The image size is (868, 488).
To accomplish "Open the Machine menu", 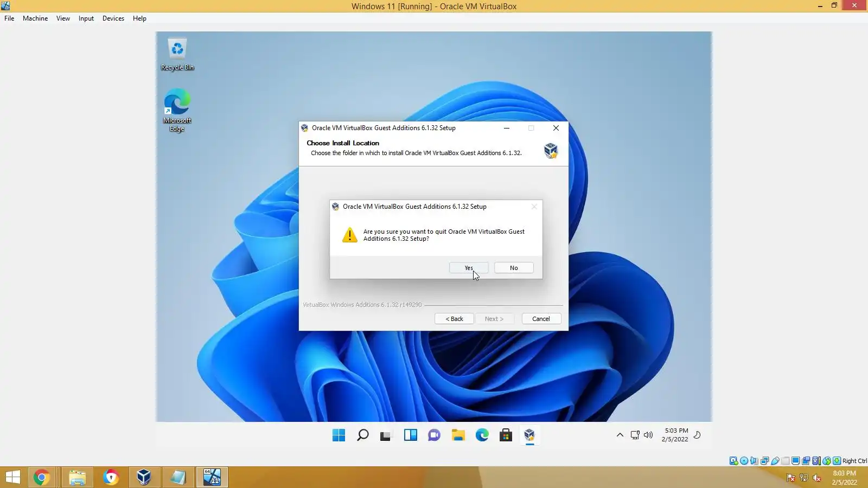I will pos(35,18).
